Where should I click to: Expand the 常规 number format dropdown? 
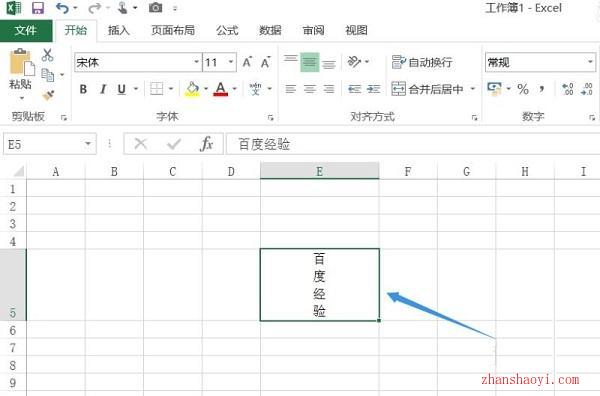click(590, 62)
